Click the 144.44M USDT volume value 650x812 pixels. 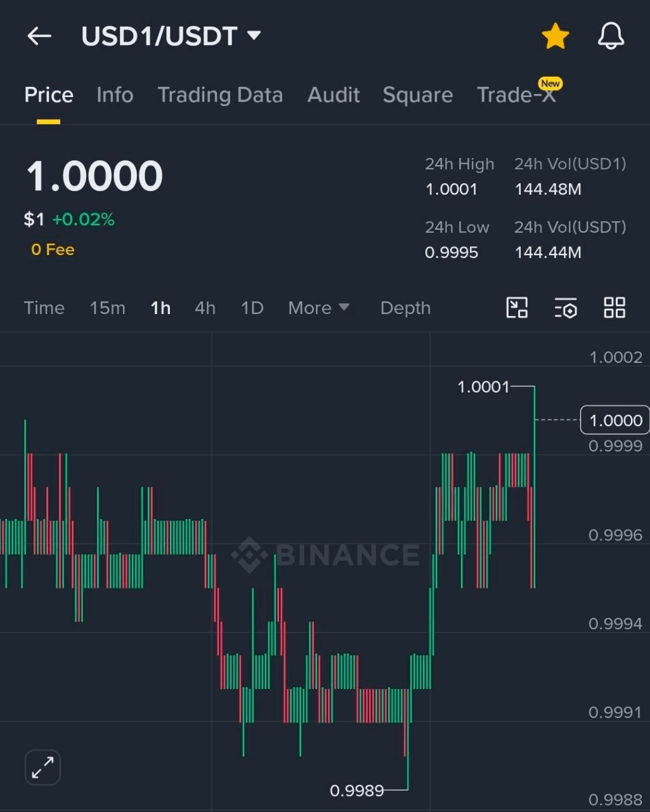click(x=548, y=252)
